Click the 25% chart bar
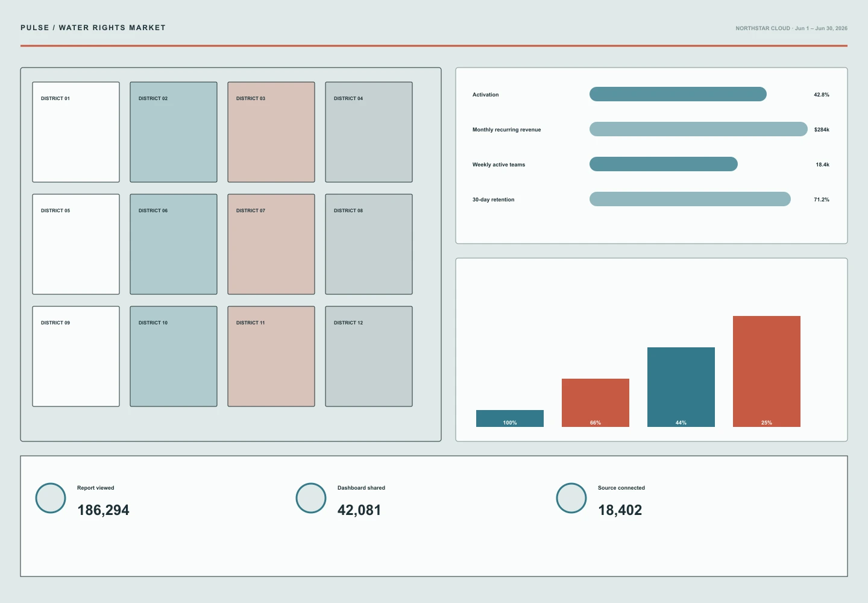The image size is (868, 603). pyautogui.click(x=767, y=371)
